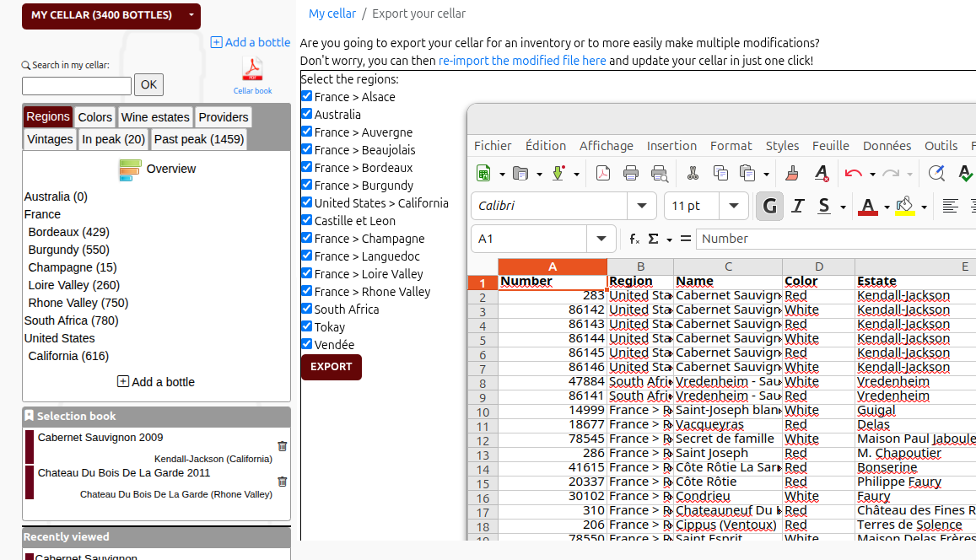976x560 pixels.
Task: Click the Clear Direct Formatting icon
Action: (821, 173)
